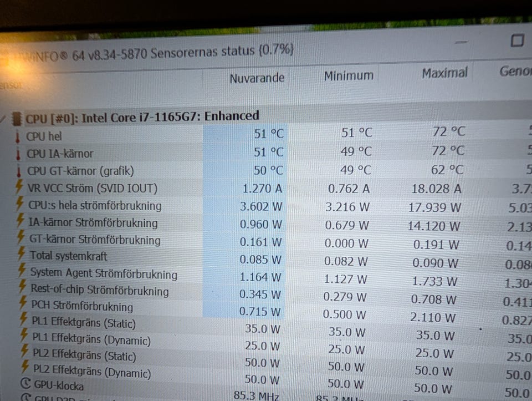The width and height of the screenshot is (532, 401).
Task: Click thermometer icon beside CPU hel
Action: (x=17, y=136)
